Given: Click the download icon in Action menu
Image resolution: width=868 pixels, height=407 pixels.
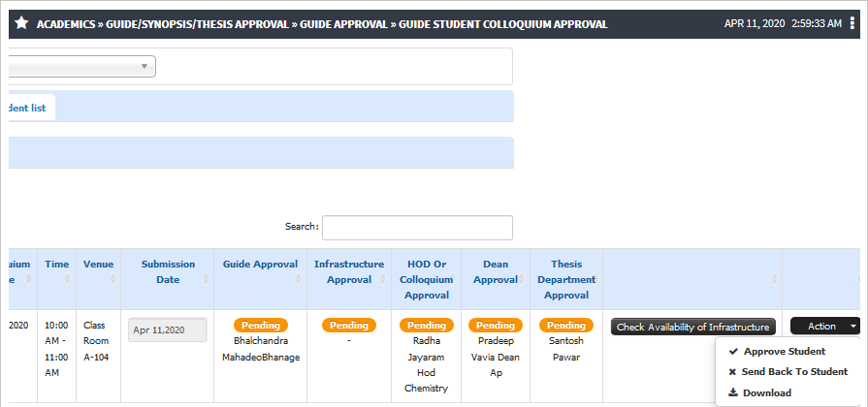Looking at the screenshot, I should coord(733,392).
